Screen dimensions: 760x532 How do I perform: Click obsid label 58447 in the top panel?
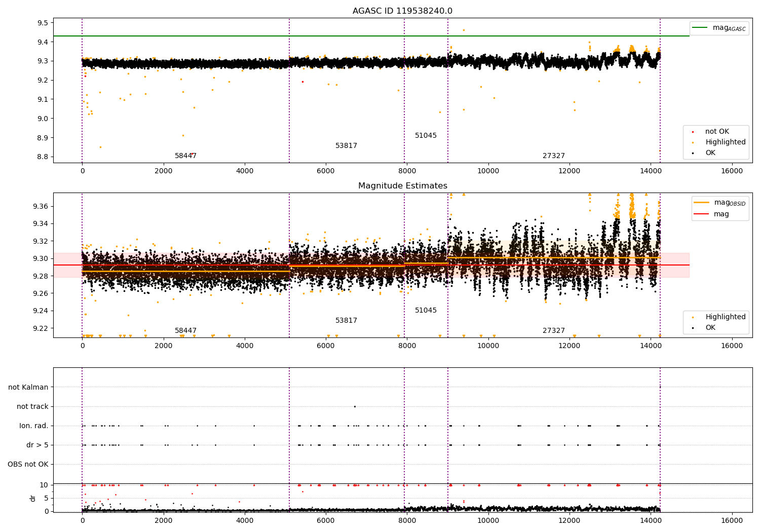[185, 156]
